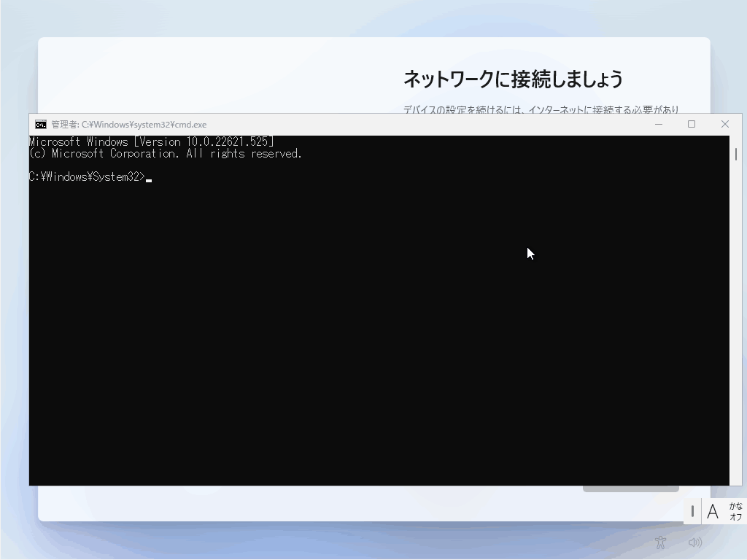Toggle the かな オフ kana input setting
Screen dimensions: 747x560
tap(735, 511)
